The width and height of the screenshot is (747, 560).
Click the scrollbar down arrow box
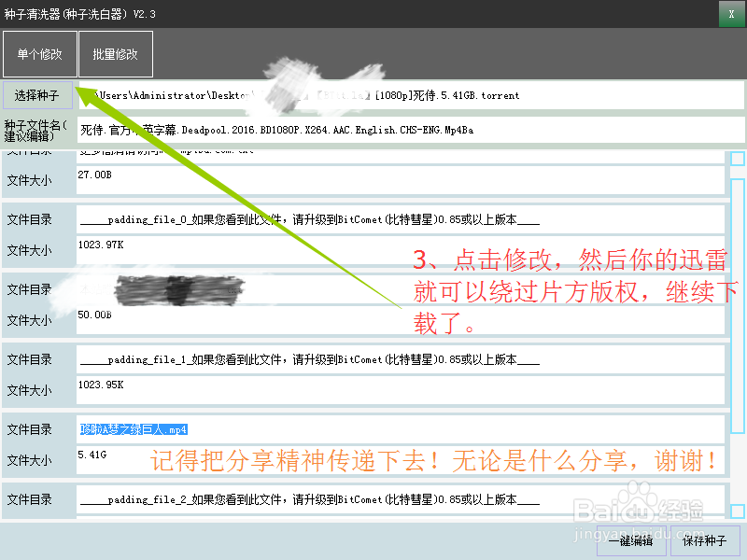coord(738,511)
